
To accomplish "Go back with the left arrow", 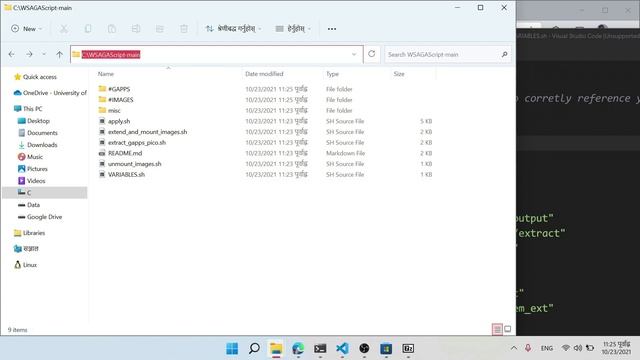I will (11, 54).
